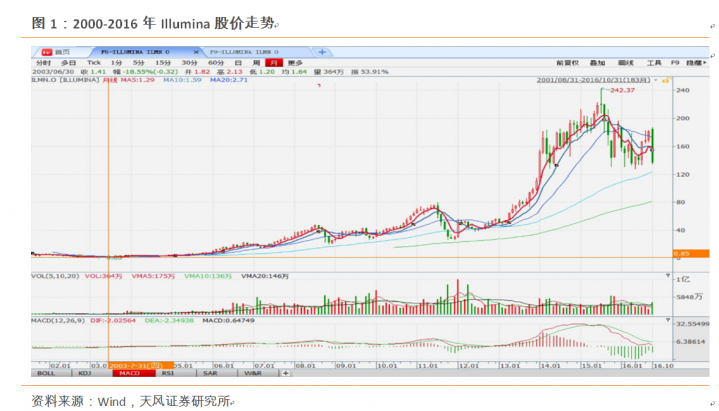The height and width of the screenshot is (411, 719).
Task: Select the BOLL indicator tab
Action: [46, 373]
